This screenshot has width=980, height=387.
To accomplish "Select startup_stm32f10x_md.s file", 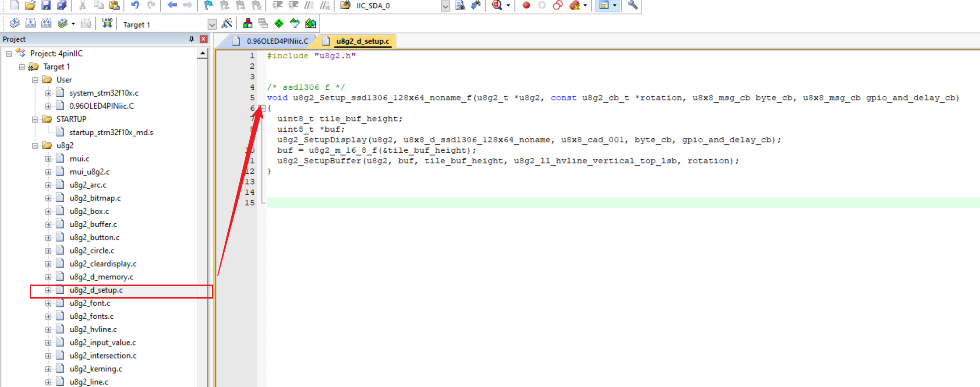I will tap(111, 132).
